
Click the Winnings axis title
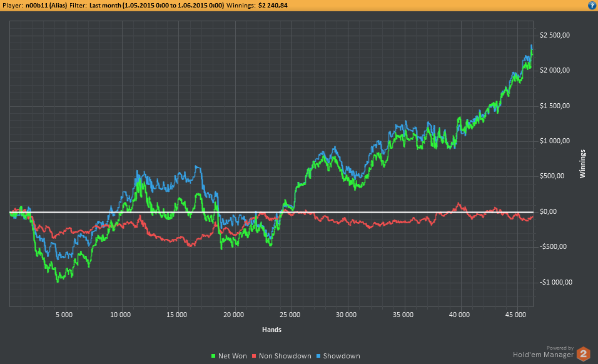(x=582, y=164)
